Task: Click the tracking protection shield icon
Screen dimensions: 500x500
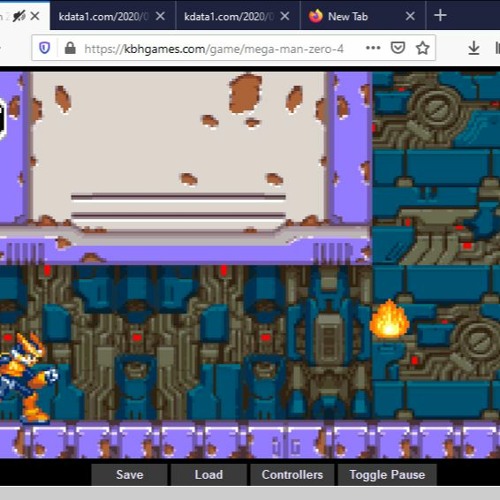Action: tap(45, 48)
